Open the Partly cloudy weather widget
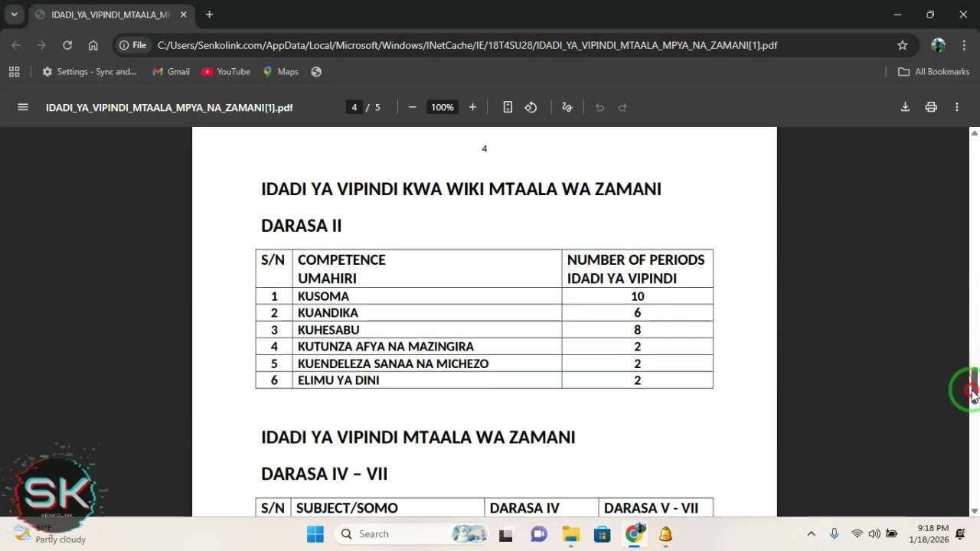This screenshot has height=551, width=980. coord(50,533)
